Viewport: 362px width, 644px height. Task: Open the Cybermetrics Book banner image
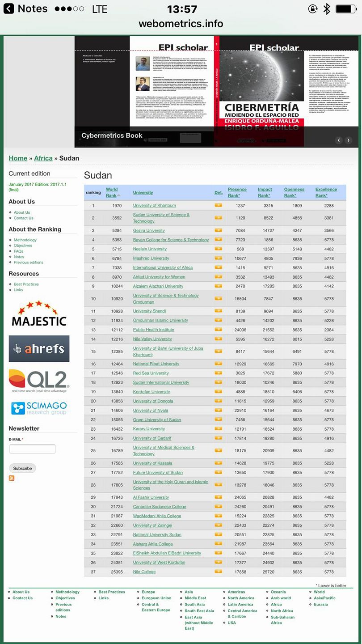216,91
